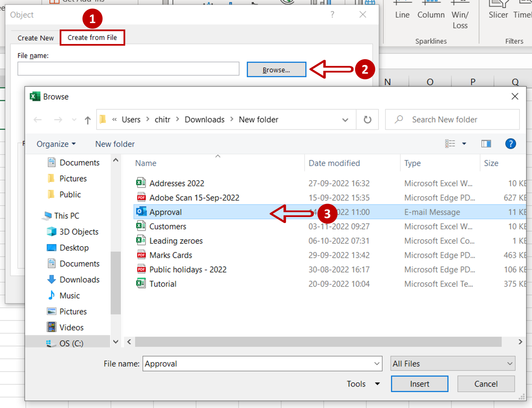Select the Approval email message file

pos(166,212)
